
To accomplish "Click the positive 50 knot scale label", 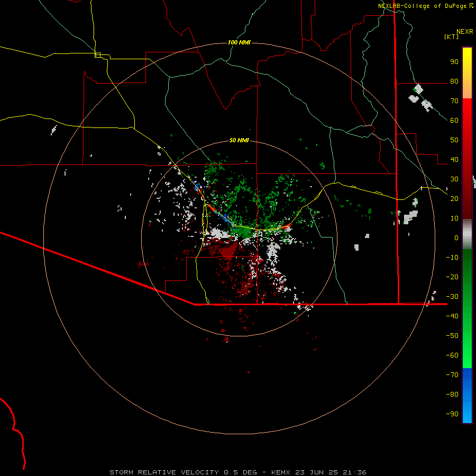I will [454, 140].
